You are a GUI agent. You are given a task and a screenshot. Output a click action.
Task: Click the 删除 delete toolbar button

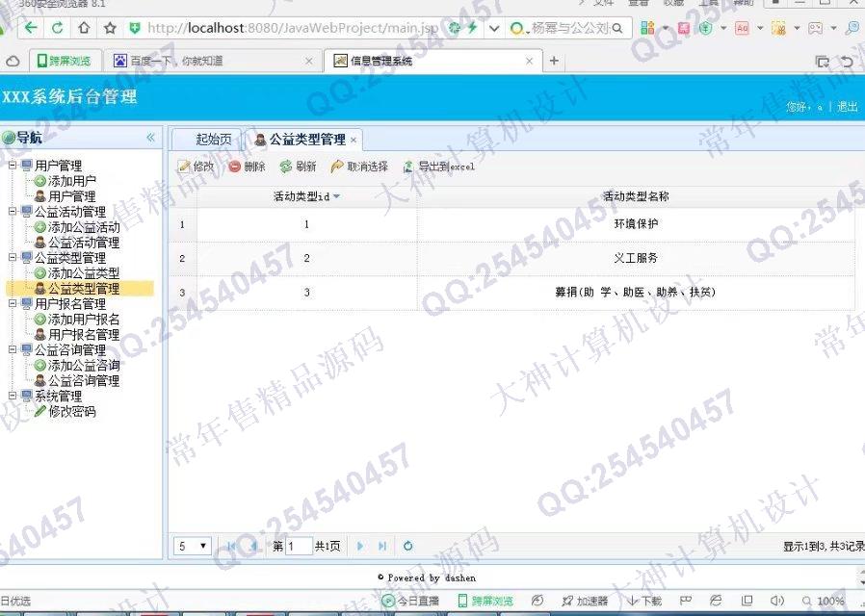(248, 167)
